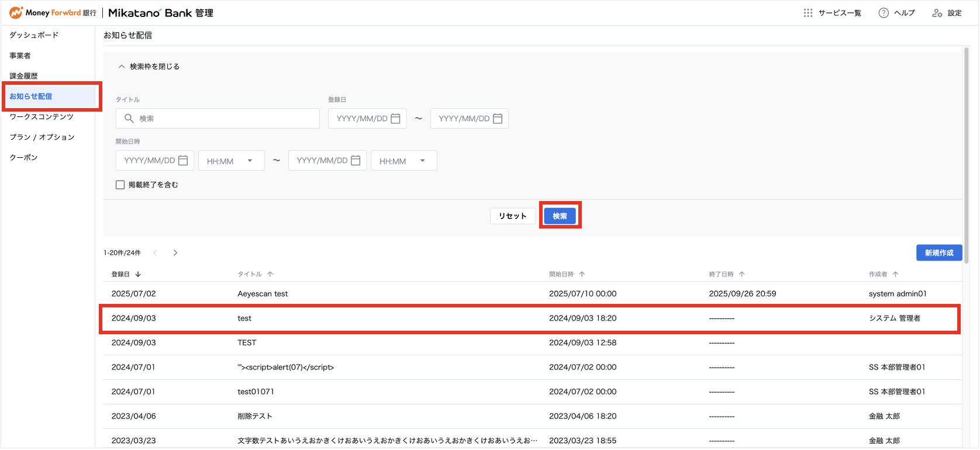Image resolution: width=980 pixels, height=450 pixels.
Task: Click the システム 管理者 author cell
Action: pos(895,319)
